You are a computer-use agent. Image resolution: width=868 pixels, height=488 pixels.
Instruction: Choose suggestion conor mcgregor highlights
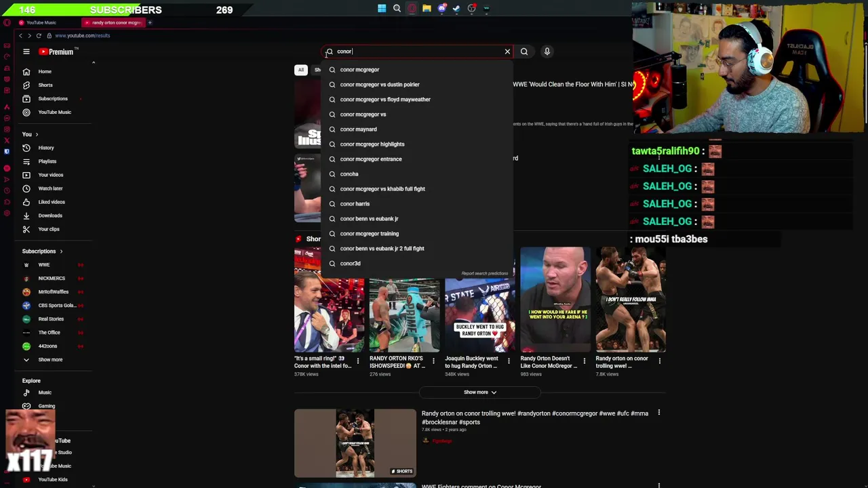pos(417,144)
